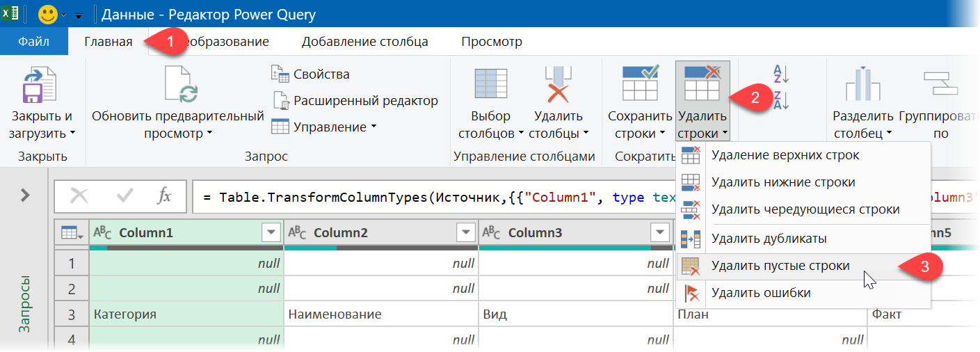Click the Split Column (Разделить столбец) icon
Screen dimensions: 980x352
pyautogui.click(x=862, y=85)
